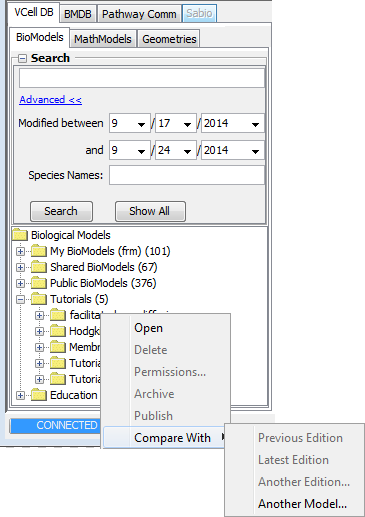365x517 pixels.
Task: Choose Latest Edition in submenu
Action: point(295,460)
